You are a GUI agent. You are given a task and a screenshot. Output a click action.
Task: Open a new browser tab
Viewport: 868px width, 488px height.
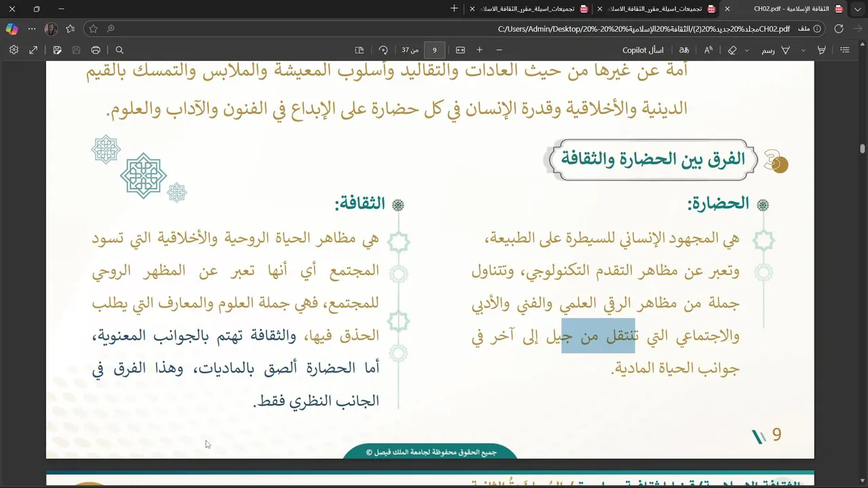[454, 9]
